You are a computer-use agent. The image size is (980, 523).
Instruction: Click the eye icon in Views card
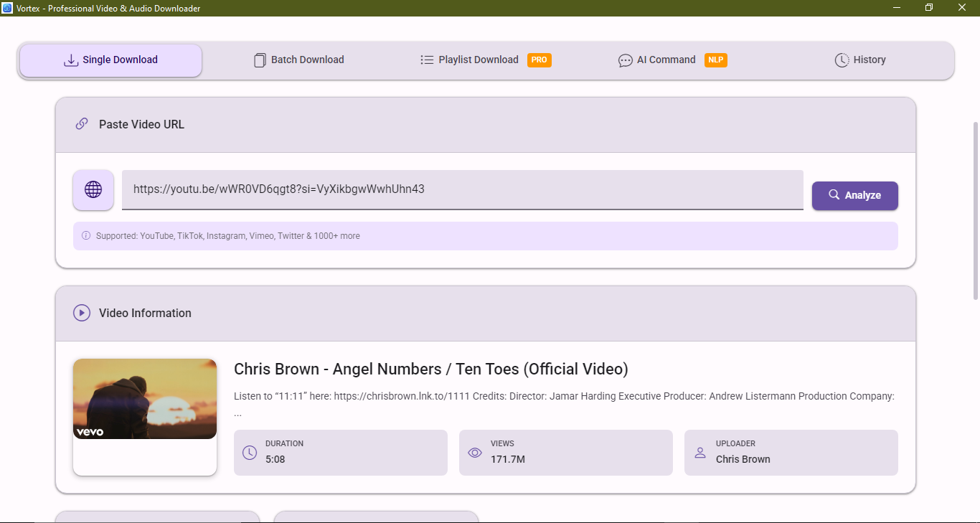[475, 453]
